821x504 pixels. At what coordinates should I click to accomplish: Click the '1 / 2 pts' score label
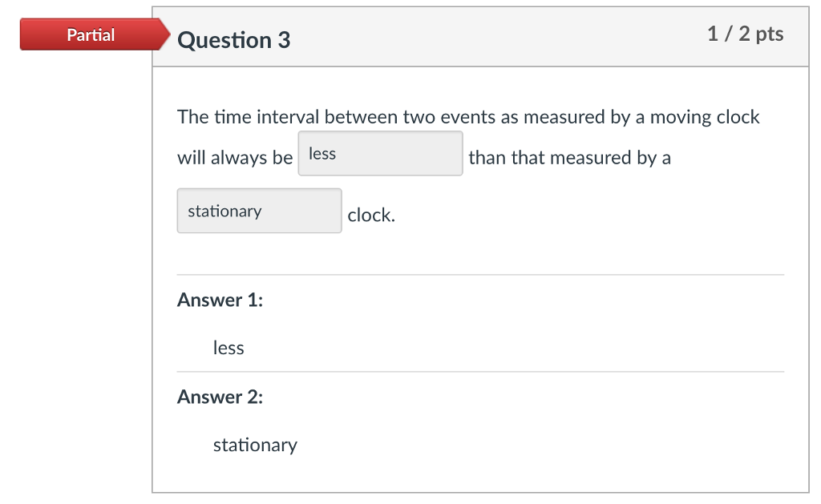tap(745, 34)
